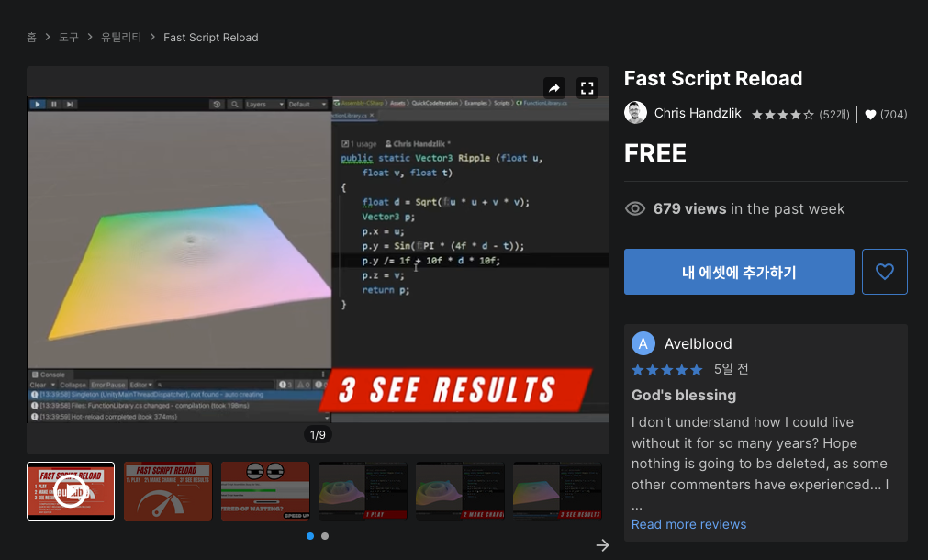Image resolution: width=928 pixels, height=560 pixels.
Task: Click the Play button in the Unity toolbar
Action: [x=37, y=104]
